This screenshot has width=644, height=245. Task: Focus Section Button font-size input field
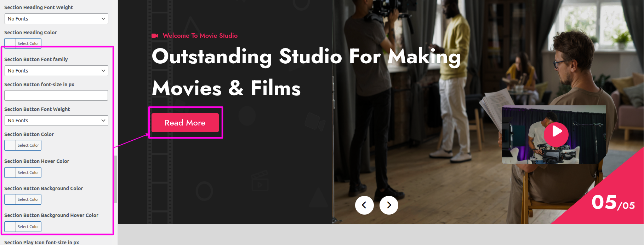pyautogui.click(x=56, y=95)
